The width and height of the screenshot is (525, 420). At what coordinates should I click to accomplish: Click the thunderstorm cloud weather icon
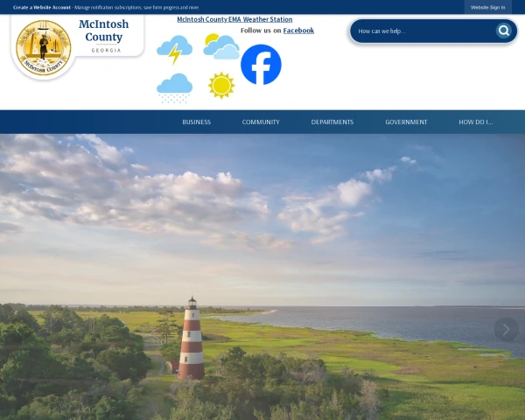click(174, 50)
